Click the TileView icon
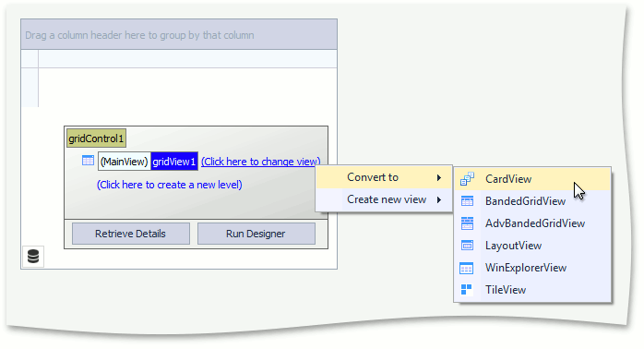Viewport: 644px width, 349px height. click(467, 290)
